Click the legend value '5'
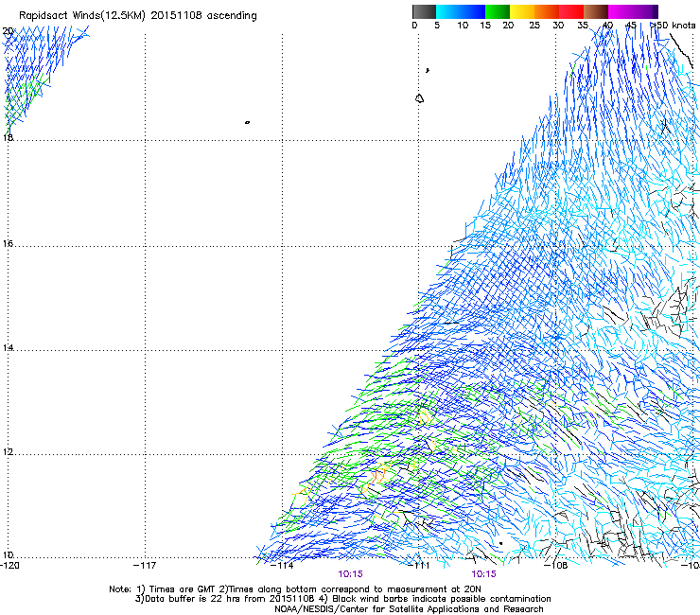700x615 pixels. coord(437,26)
